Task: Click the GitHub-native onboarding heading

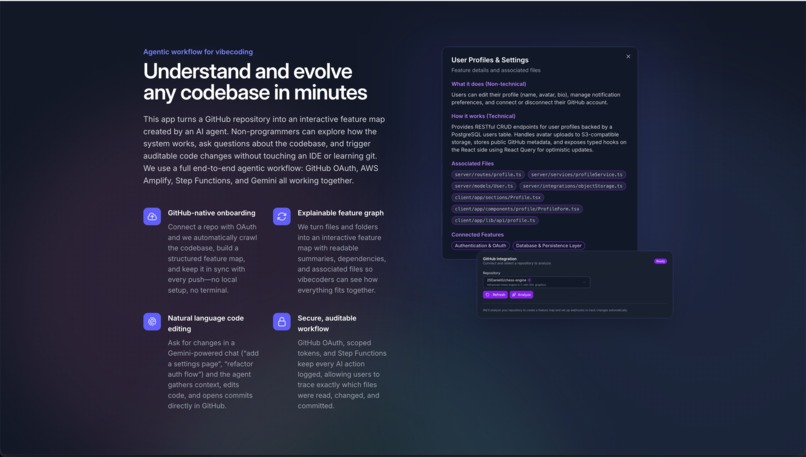Action: pos(211,213)
